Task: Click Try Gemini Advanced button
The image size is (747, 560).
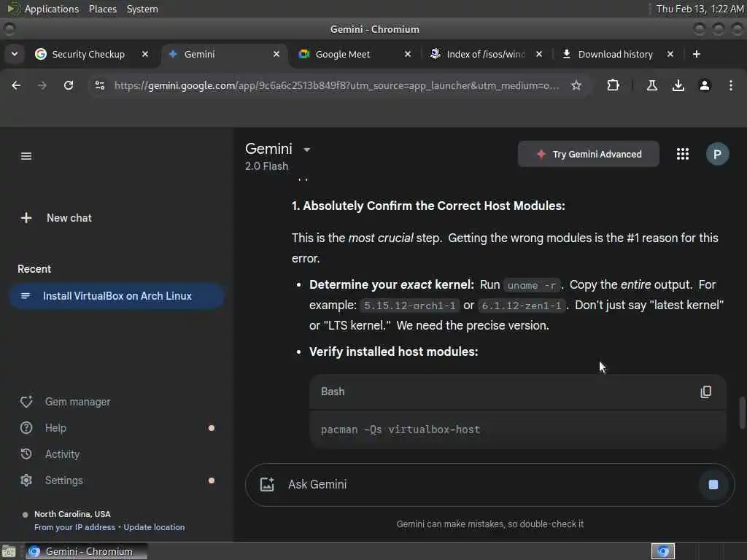Action: click(589, 154)
